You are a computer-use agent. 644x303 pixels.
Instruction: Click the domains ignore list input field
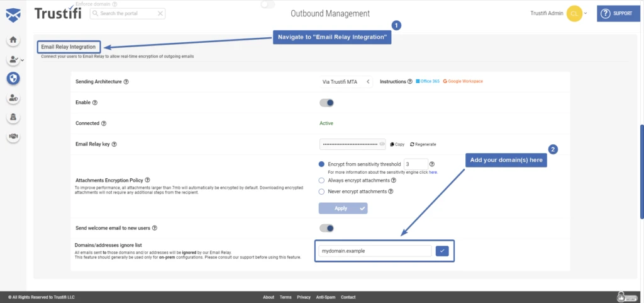374,251
